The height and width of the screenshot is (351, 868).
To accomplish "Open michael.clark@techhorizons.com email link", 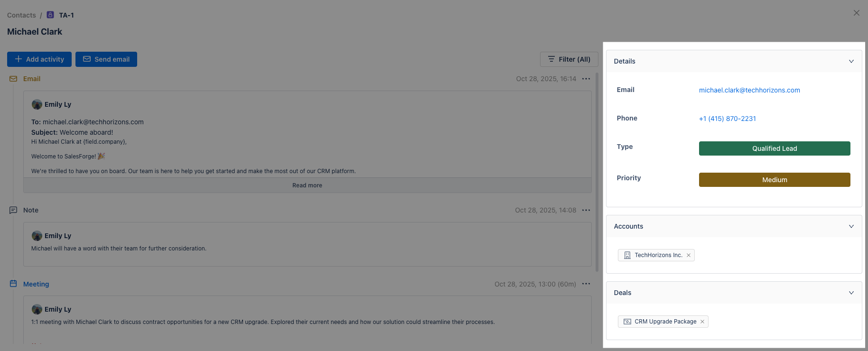I will click(x=749, y=90).
